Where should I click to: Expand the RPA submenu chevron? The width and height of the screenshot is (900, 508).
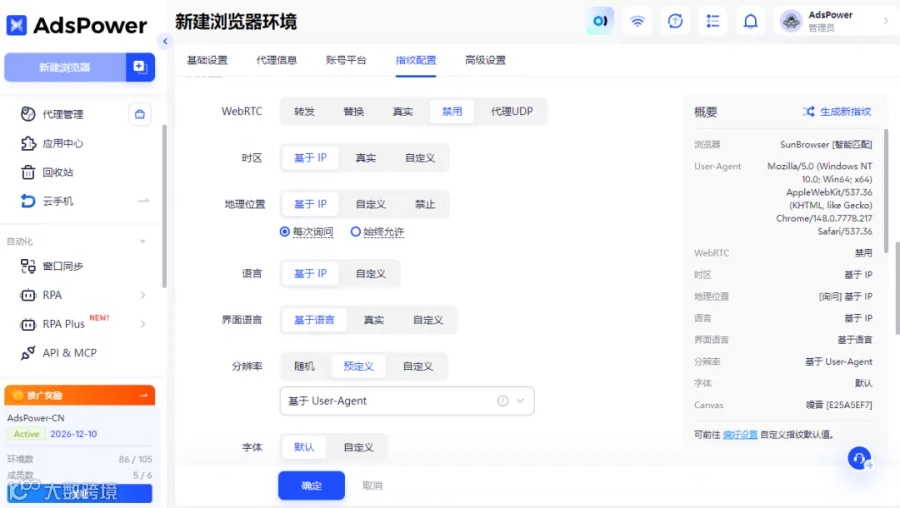pyautogui.click(x=143, y=295)
